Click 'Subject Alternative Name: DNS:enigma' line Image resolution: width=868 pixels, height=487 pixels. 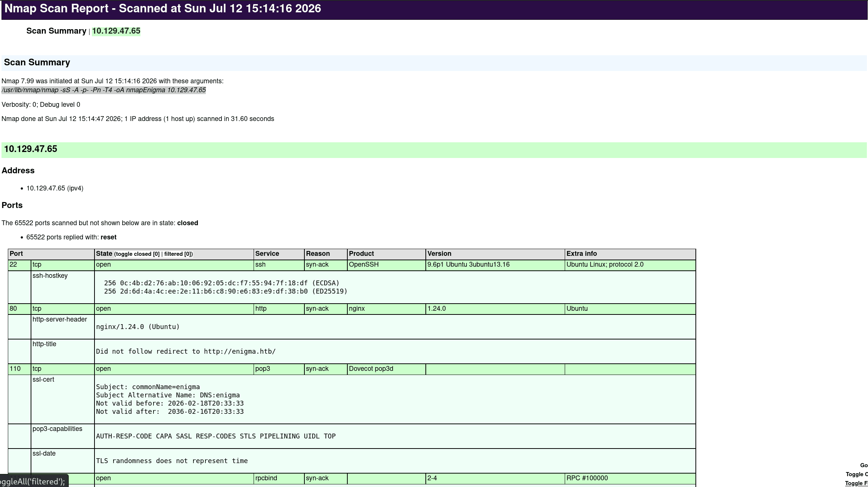168,395
